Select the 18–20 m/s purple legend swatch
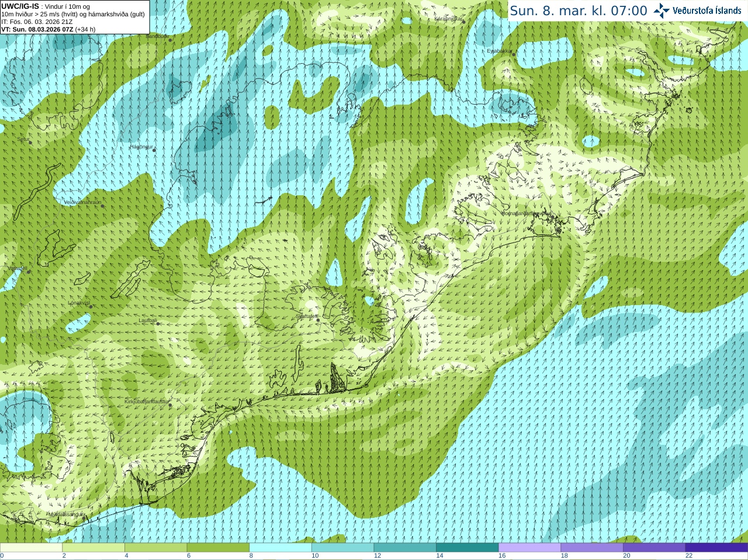The width and height of the screenshot is (748, 560). tap(592, 548)
